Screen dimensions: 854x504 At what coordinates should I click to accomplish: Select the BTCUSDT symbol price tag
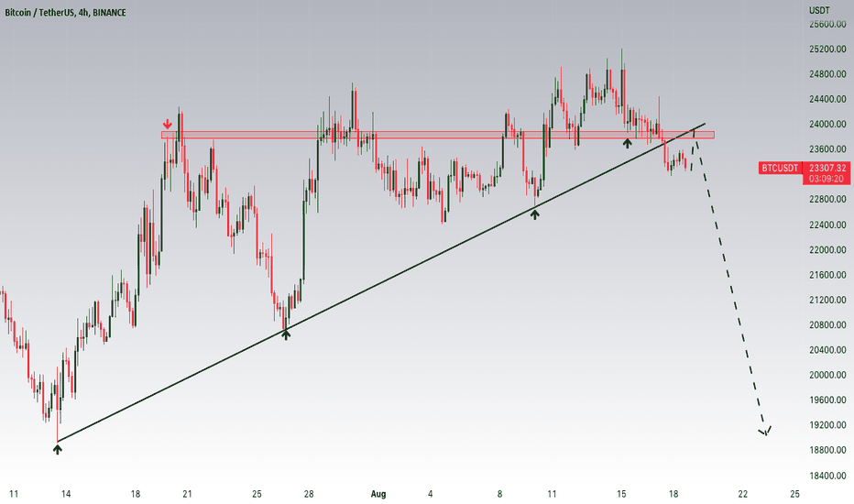(780, 168)
